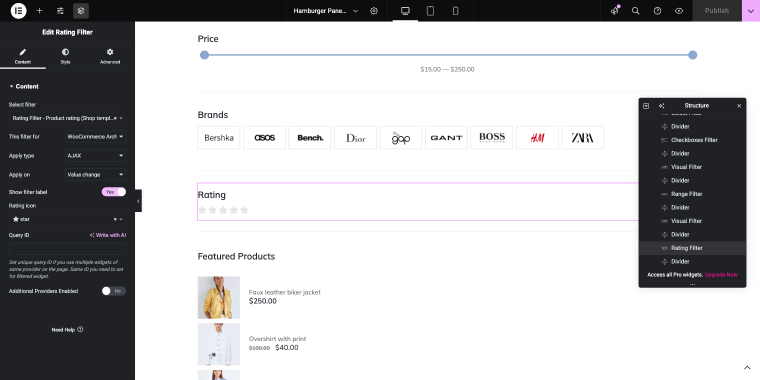This screenshot has width=760, height=380.
Task: Toggle Additional Providers Enabled switch
Action: pyautogui.click(x=114, y=291)
